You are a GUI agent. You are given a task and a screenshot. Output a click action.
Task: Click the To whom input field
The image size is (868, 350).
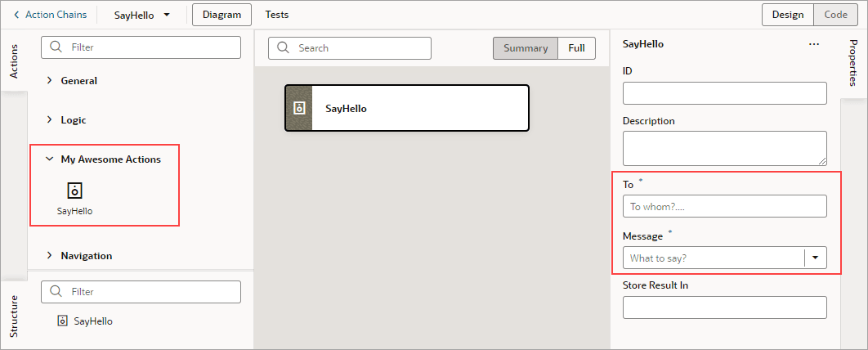click(724, 207)
